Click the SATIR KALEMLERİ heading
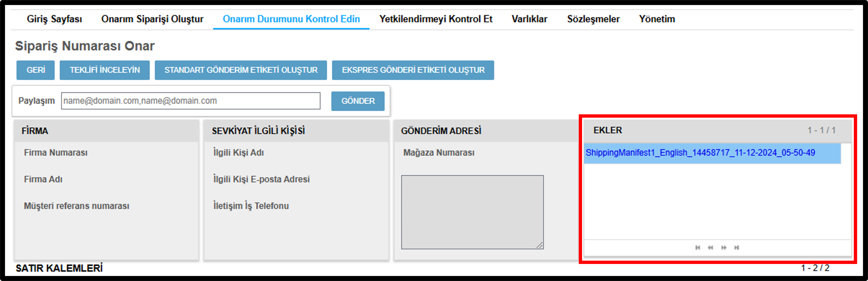 point(59,268)
